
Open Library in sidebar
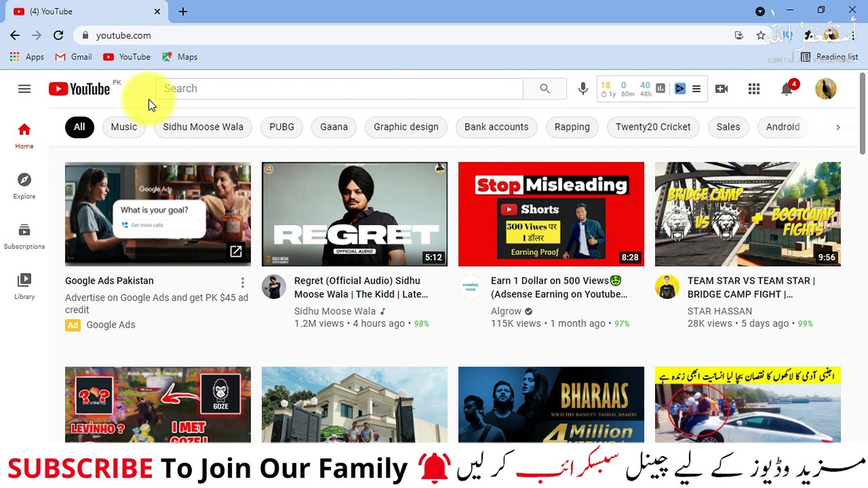pyautogui.click(x=24, y=286)
